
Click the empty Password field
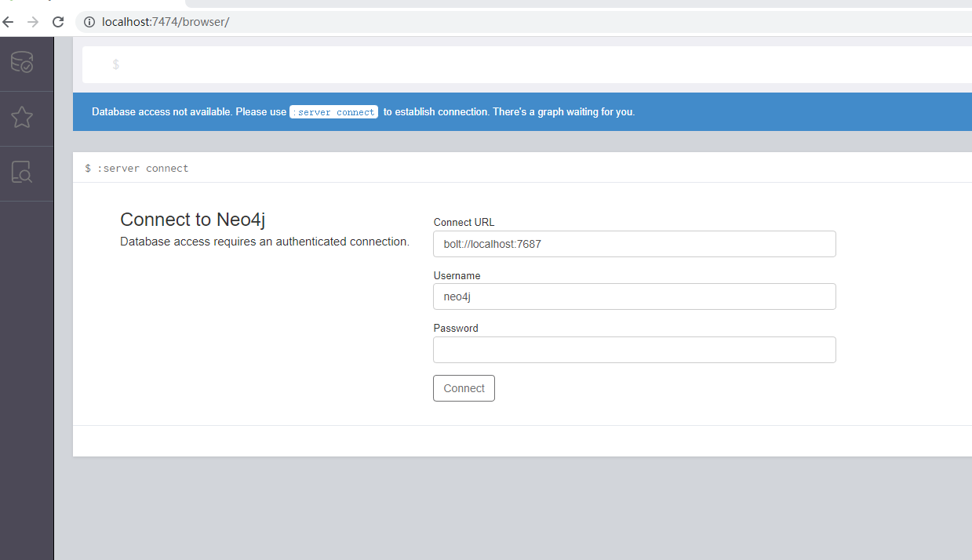click(x=634, y=349)
